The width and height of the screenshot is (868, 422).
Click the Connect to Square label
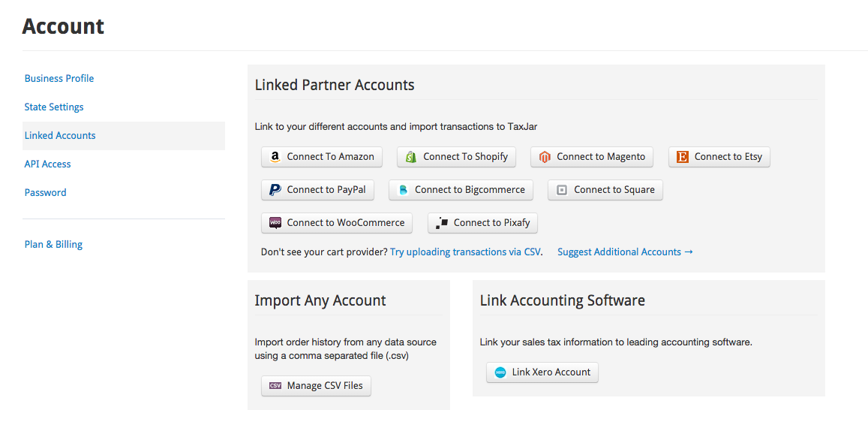(x=614, y=189)
